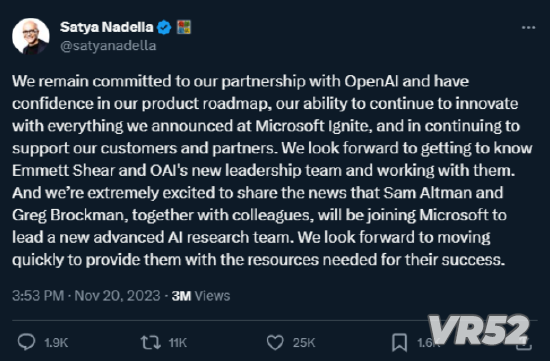Image resolution: width=550 pixels, height=361 pixels.
Task: Click the Nov 20, 2023 date
Action: click(x=117, y=296)
